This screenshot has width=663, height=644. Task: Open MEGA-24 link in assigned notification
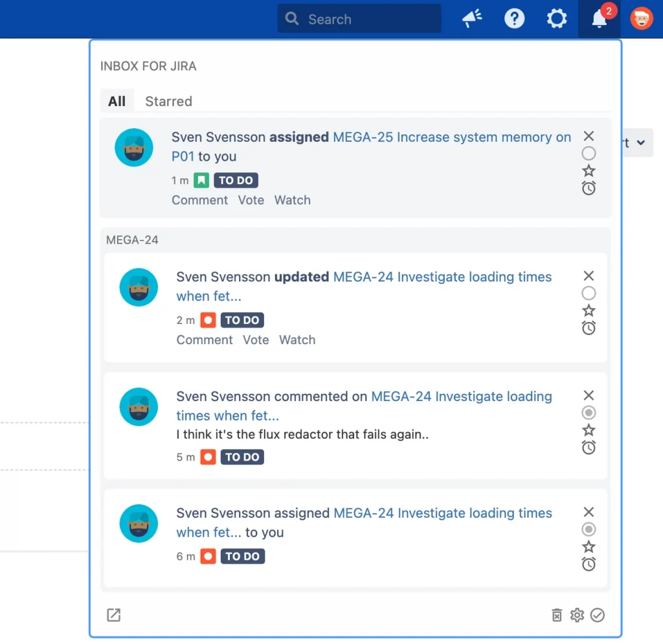click(x=364, y=523)
